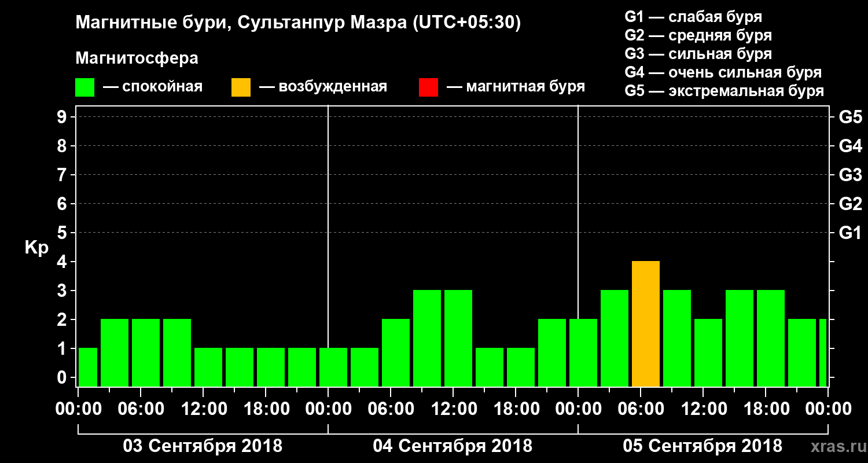Image resolution: width=868 pixels, height=463 pixels.
Task: Click the 18:00 time label under 05 Сентября
Action: [x=766, y=409]
